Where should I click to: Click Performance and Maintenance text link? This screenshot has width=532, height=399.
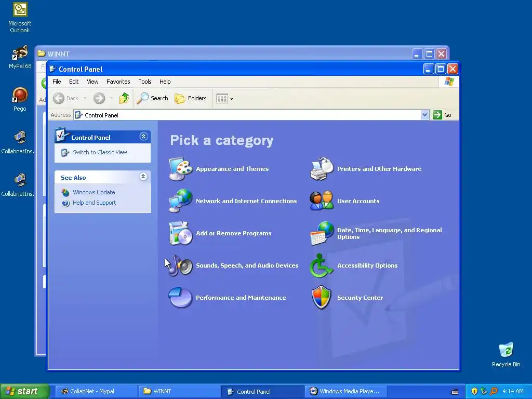[x=241, y=298]
